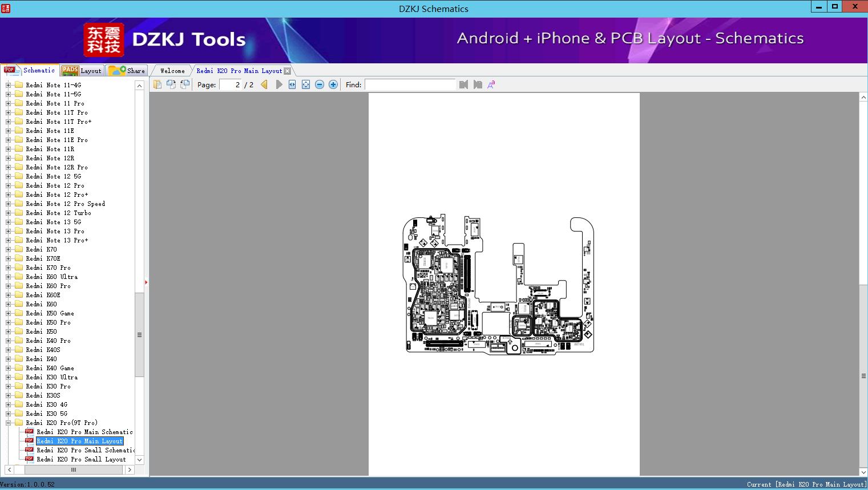The width and height of the screenshot is (868, 490).
Task: Switch to the Layout tab
Action: coord(82,71)
